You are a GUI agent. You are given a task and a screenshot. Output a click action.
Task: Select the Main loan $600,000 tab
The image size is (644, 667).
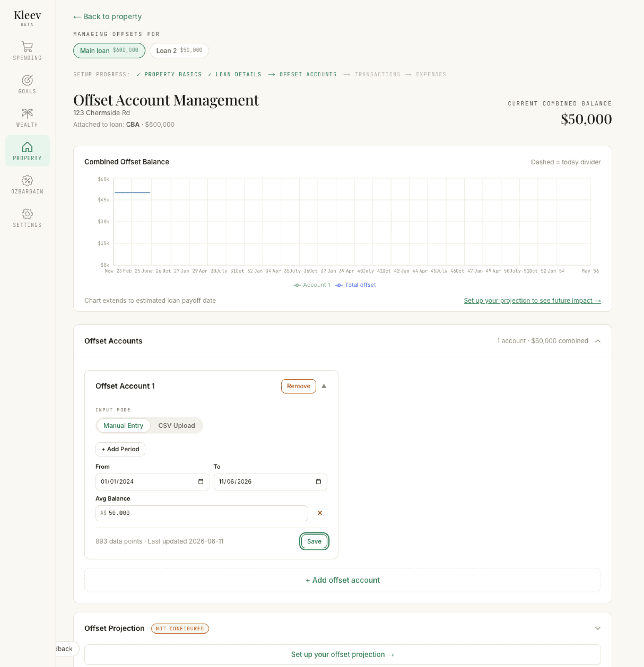point(109,50)
